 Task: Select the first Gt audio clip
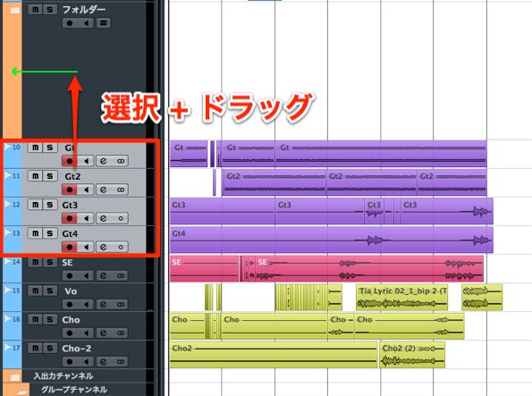(x=189, y=154)
